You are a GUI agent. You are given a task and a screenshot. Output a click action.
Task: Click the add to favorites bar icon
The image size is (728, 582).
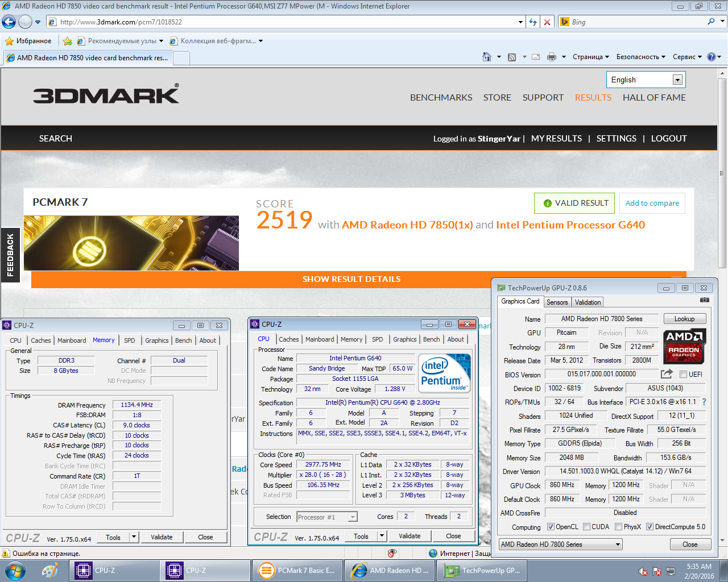pos(68,41)
